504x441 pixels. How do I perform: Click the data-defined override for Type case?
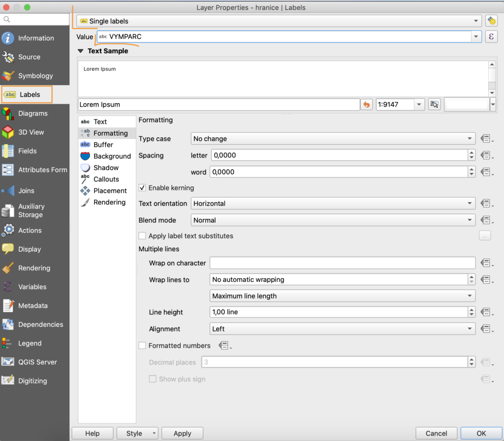click(486, 139)
